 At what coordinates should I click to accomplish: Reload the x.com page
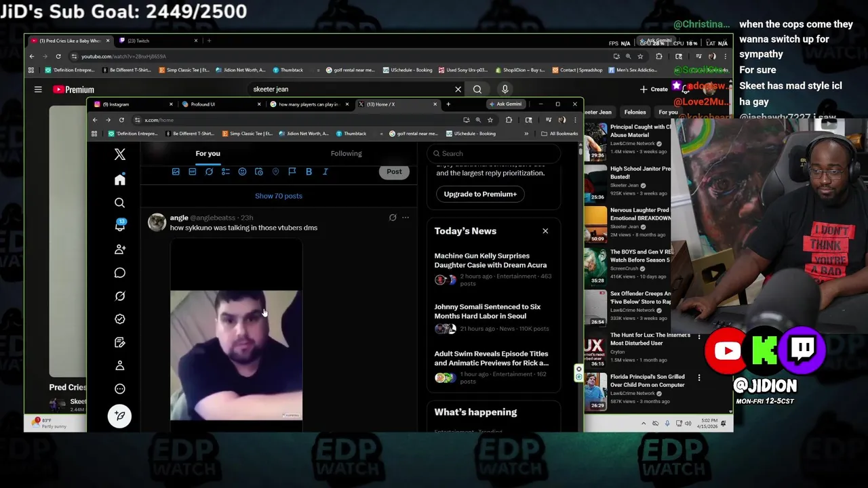[x=121, y=120]
